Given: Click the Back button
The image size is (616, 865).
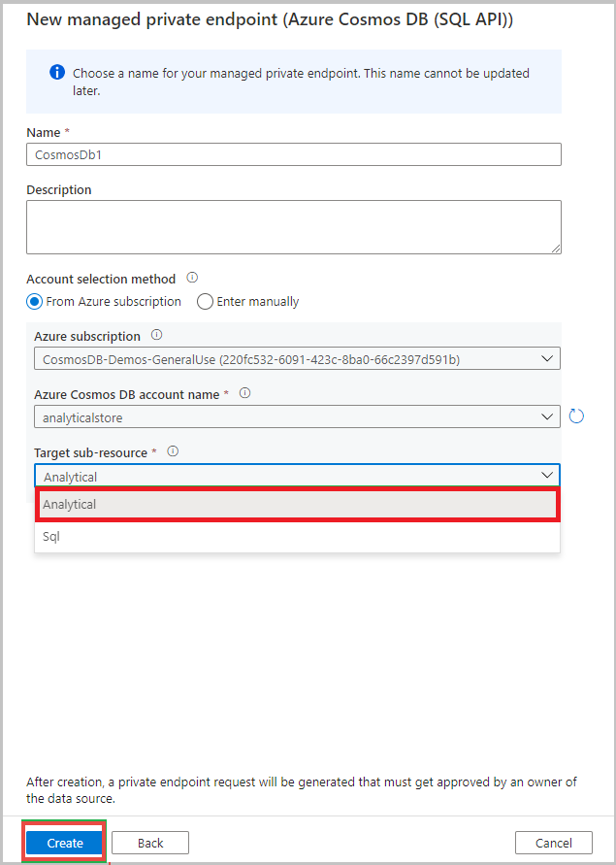Looking at the screenshot, I should [149, 843].
